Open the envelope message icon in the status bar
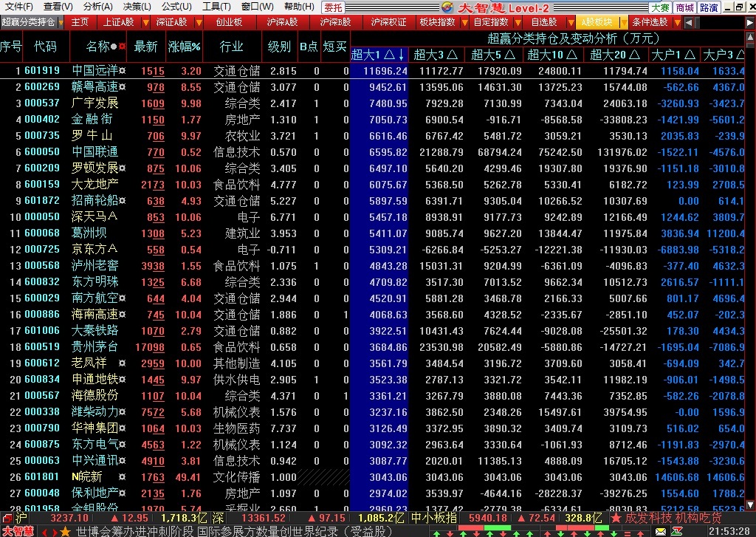This screenshot has width=756, height=537. (x=661, y=532)
